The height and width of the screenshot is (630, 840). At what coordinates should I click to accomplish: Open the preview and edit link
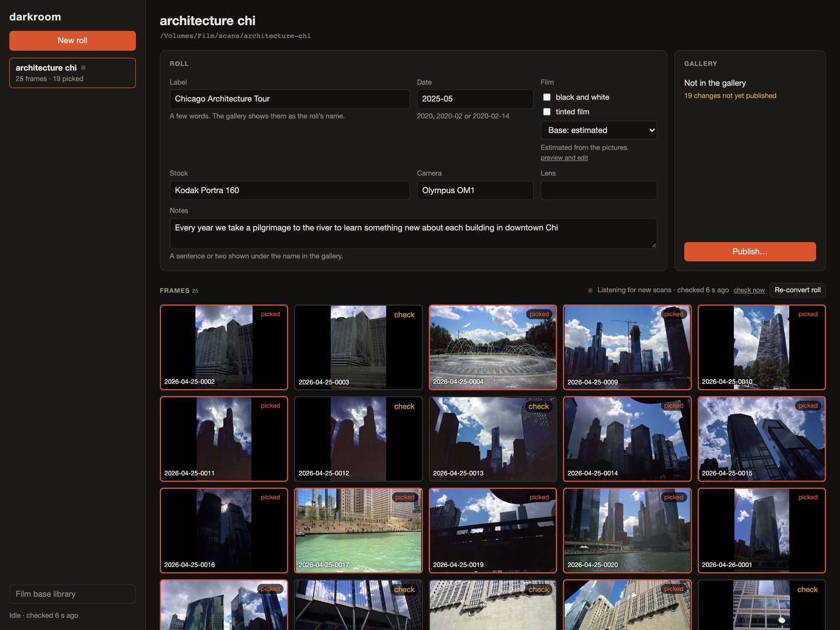(x=564, y=158)
